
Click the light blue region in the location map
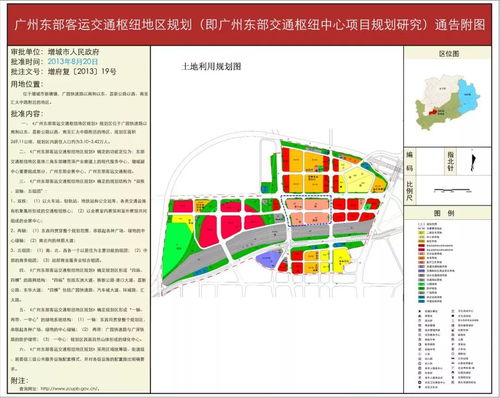(x=468, y=96)
